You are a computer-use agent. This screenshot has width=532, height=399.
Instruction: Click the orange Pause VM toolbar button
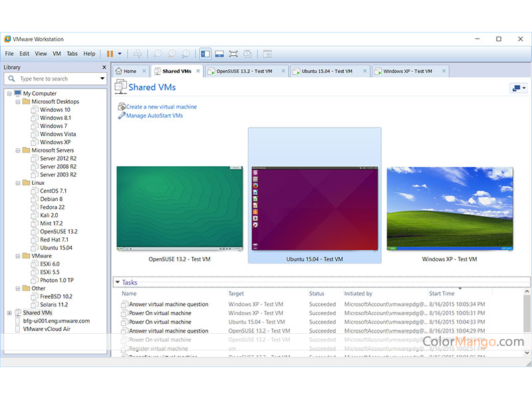(x=110, y=53)
